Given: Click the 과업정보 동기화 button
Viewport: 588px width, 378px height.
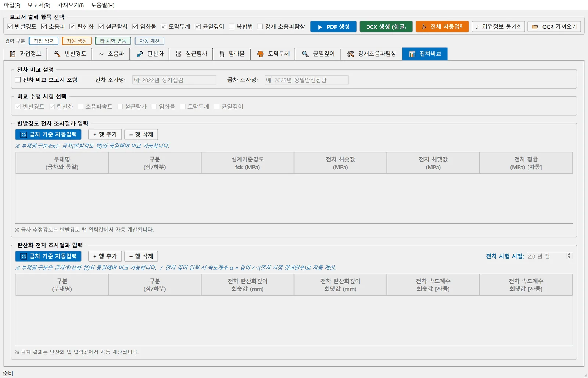Looking at the screenshot, I should 498,26.
